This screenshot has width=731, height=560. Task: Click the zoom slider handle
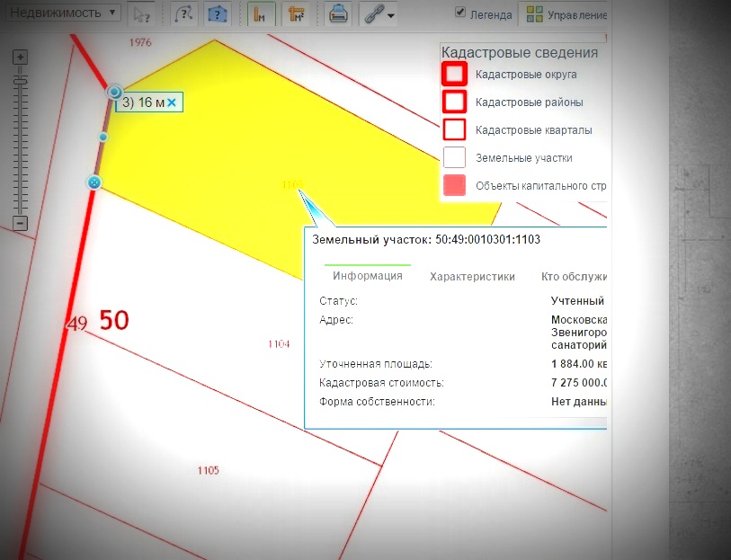(21, 81)
